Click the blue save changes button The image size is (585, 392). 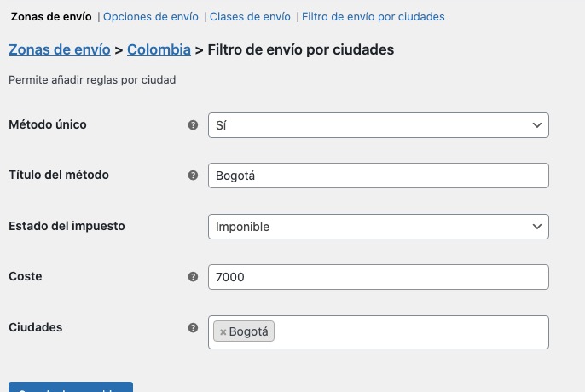(x=71, y=387)
